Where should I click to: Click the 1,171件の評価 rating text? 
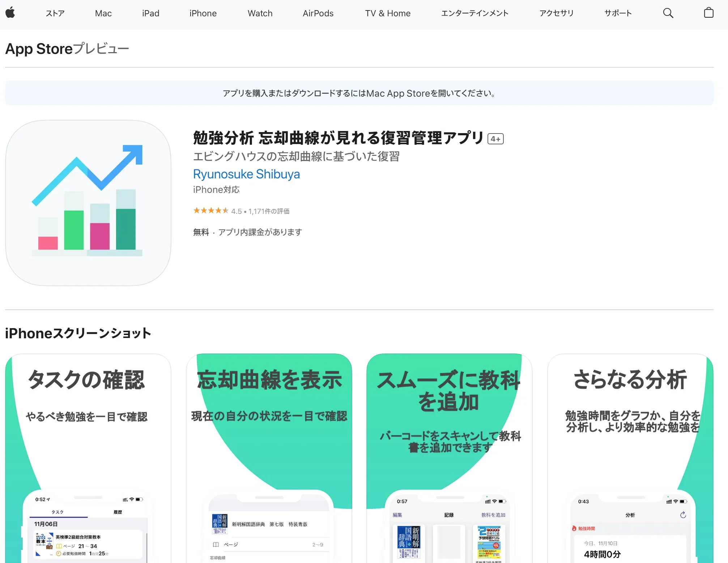(x=269, y=211)
